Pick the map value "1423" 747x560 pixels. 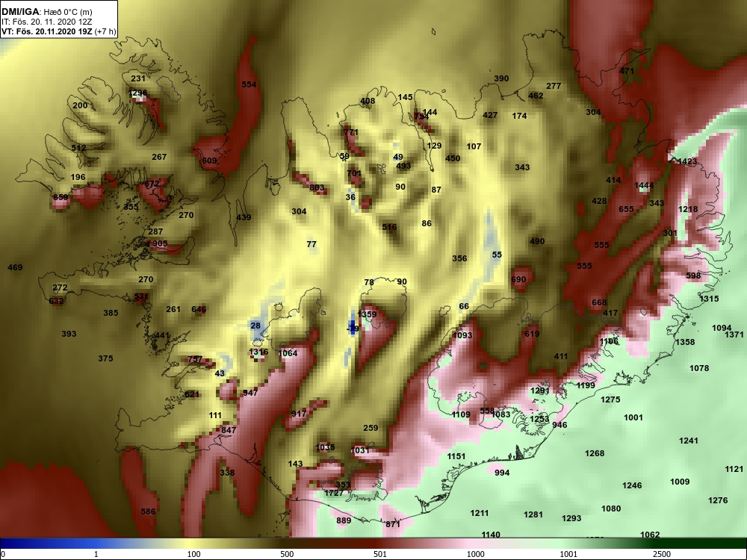coord(687,161)
